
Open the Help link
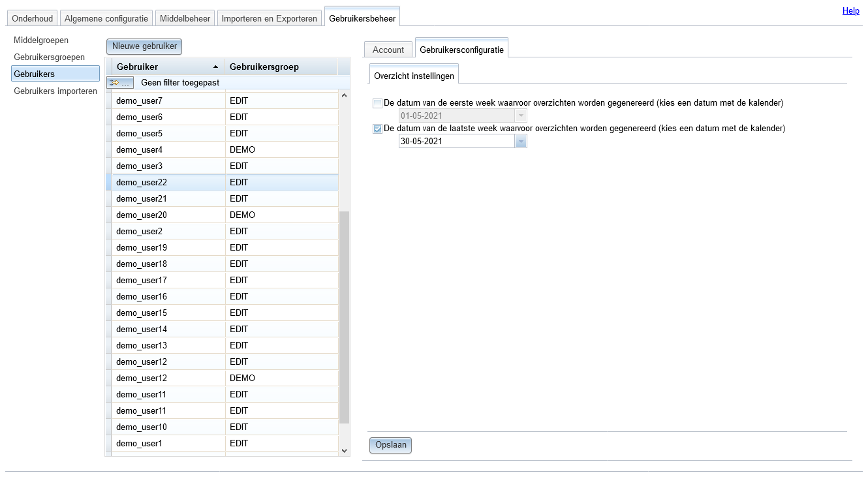851,10
